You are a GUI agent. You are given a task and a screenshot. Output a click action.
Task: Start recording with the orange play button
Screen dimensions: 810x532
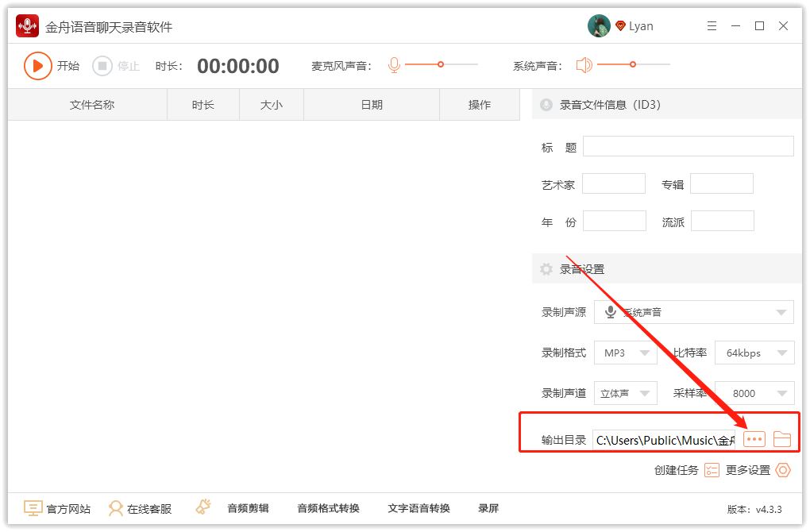tap(37, 66)
